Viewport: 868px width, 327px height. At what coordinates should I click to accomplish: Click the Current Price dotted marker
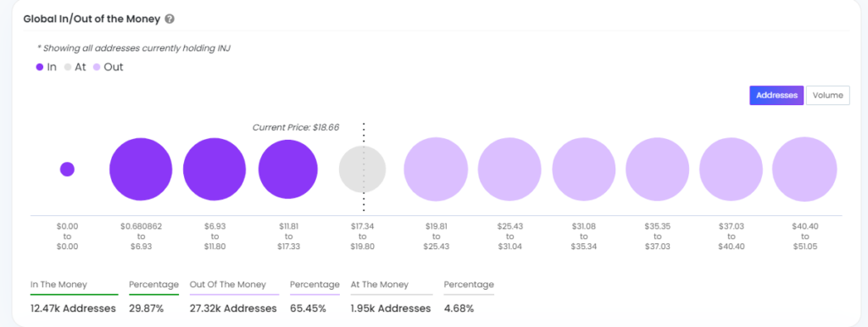click(364, 167)
